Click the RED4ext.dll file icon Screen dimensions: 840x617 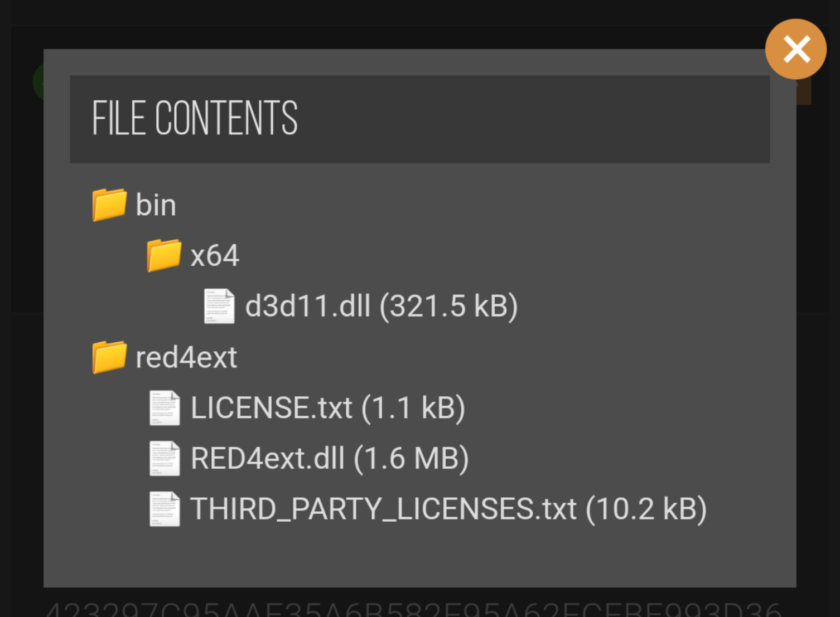[x=165, y=459]
